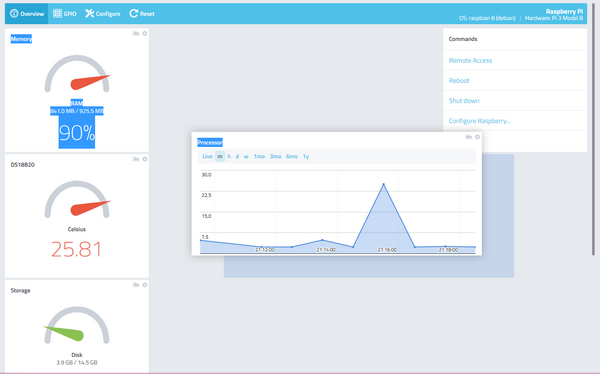Click the 25.81 temperature value
600x374 pixels.
tap(77, 249)
